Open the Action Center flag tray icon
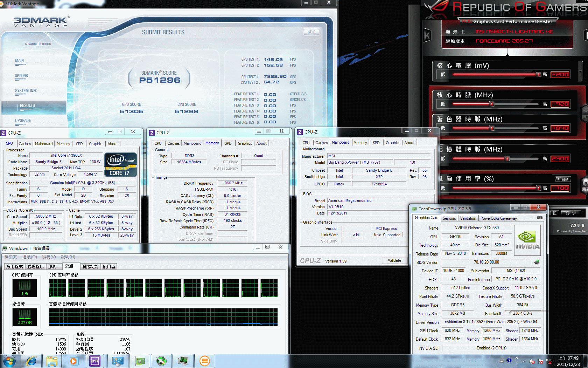 point(540,361)
